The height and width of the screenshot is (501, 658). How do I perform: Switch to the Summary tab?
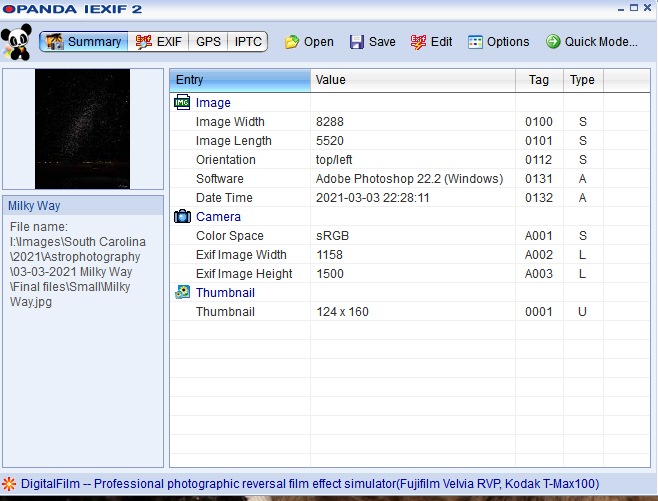(x=84, y=42)
